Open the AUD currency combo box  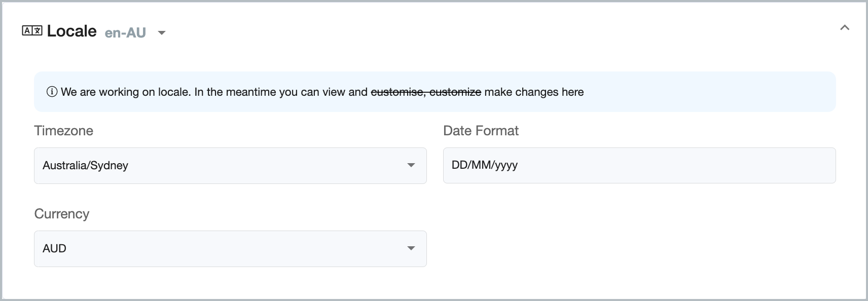click(x=230, y=249)
